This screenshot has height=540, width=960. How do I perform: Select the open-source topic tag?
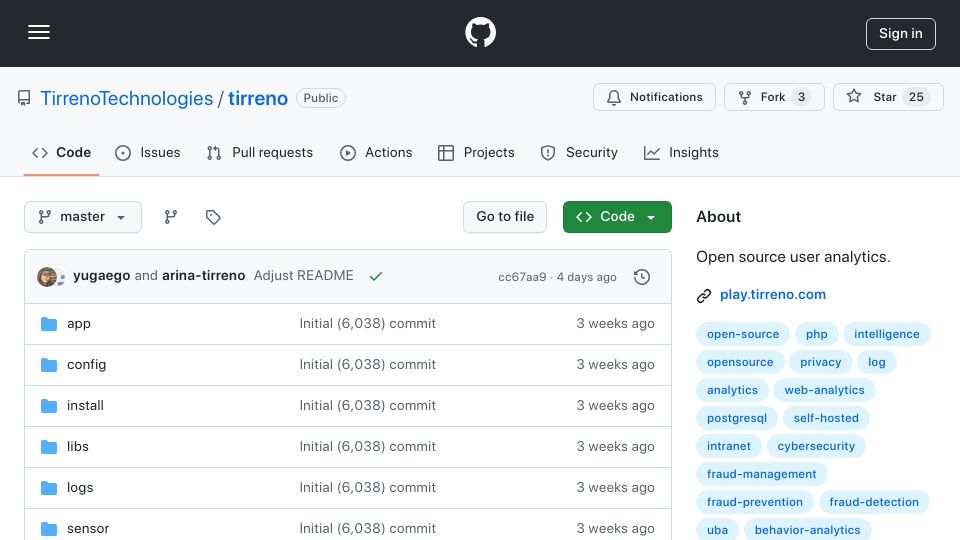[x=743, y=334]
